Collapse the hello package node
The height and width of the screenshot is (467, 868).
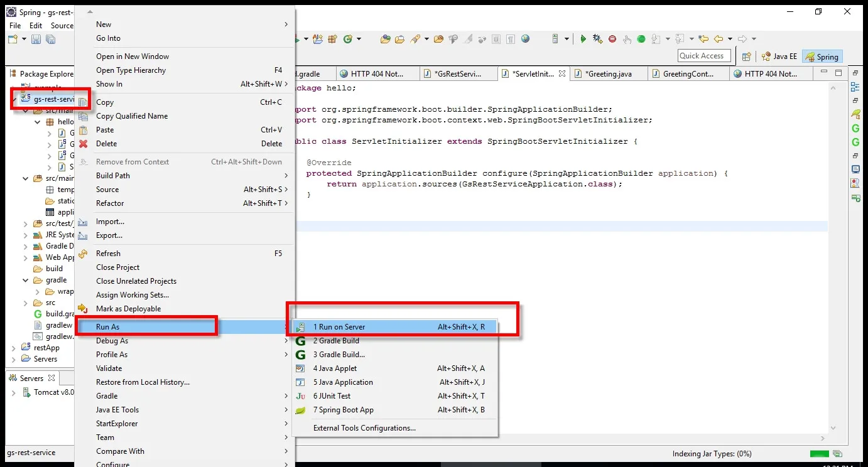coord(38,122)
